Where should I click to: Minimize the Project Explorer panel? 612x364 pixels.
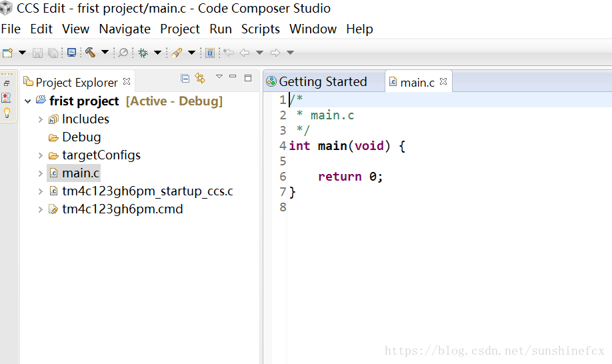point(233,77)
